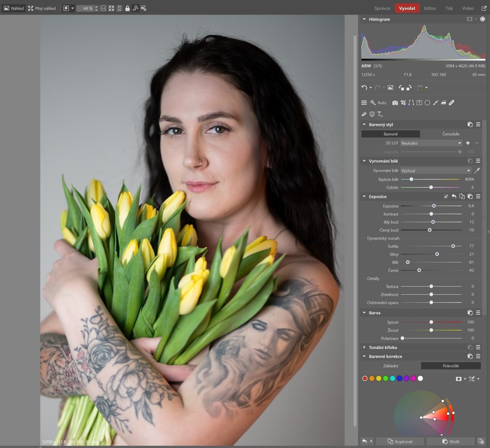Open the Editor module tab

click(430, 8)
